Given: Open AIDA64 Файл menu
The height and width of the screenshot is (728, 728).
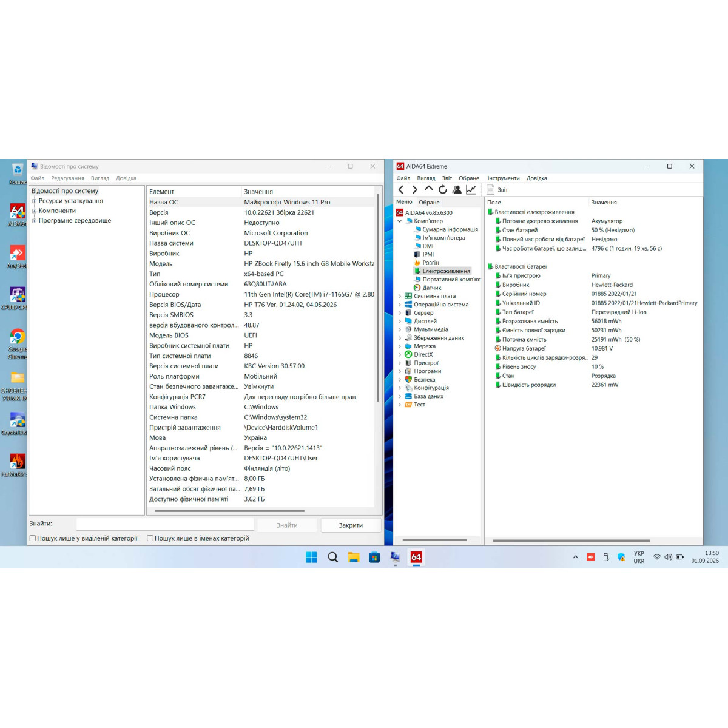Looking at the screenshot, I should 403,178.
